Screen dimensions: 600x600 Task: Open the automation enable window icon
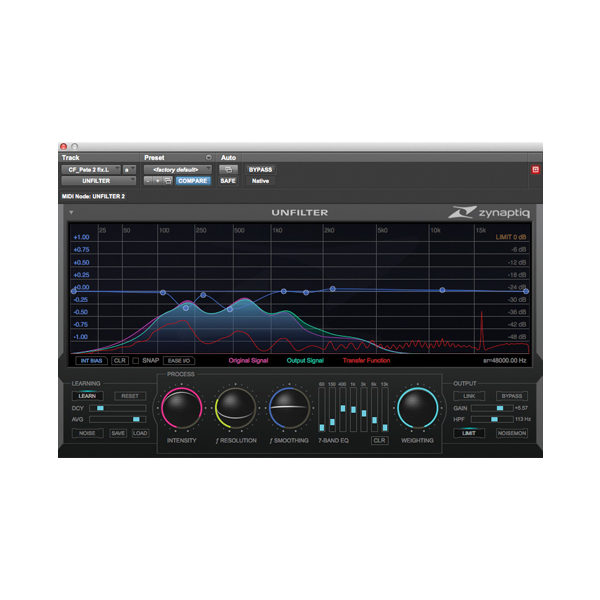[228, 170]
